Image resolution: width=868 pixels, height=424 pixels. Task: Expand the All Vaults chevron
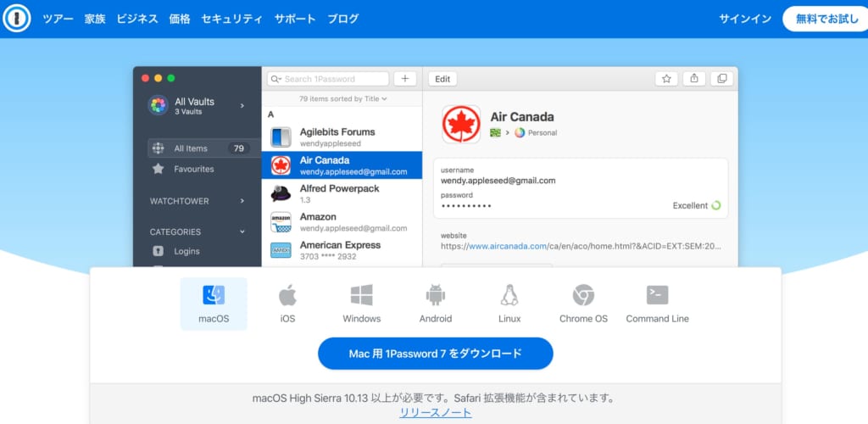click(x=242, y=106)
